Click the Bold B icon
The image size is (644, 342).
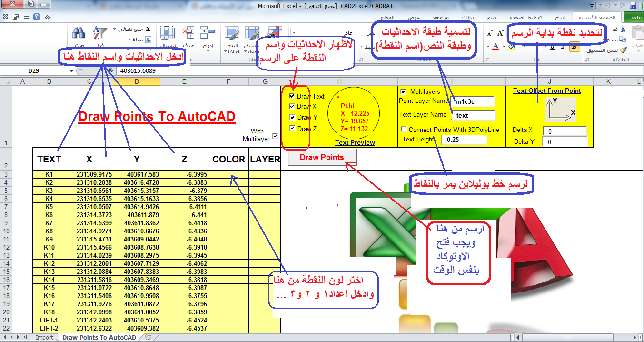pos(575,47)
